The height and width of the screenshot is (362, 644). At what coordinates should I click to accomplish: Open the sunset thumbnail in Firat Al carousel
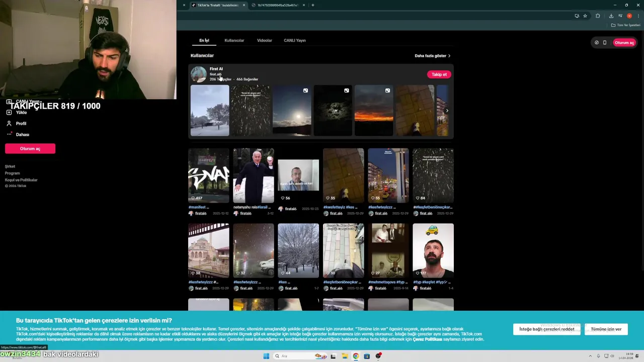point(374,111)
